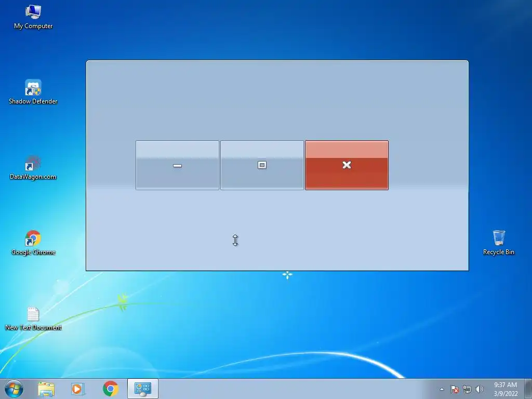Click the large maximize button
532x399 pixels.
262,165
